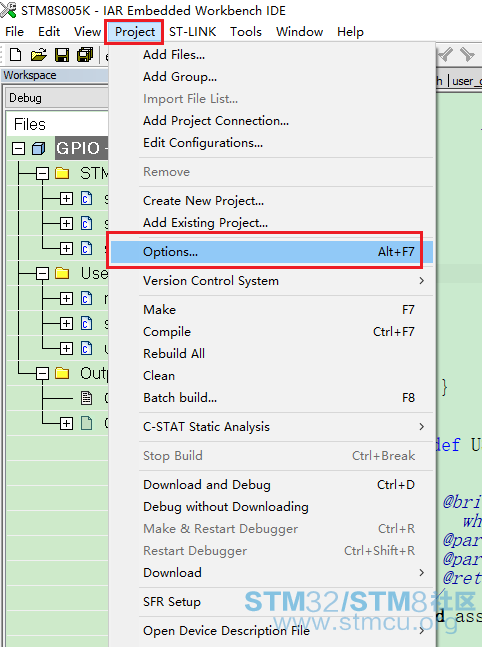Click the STM folder icon in tree
Viewport: 482px width, 647px height.
point(62,173)
